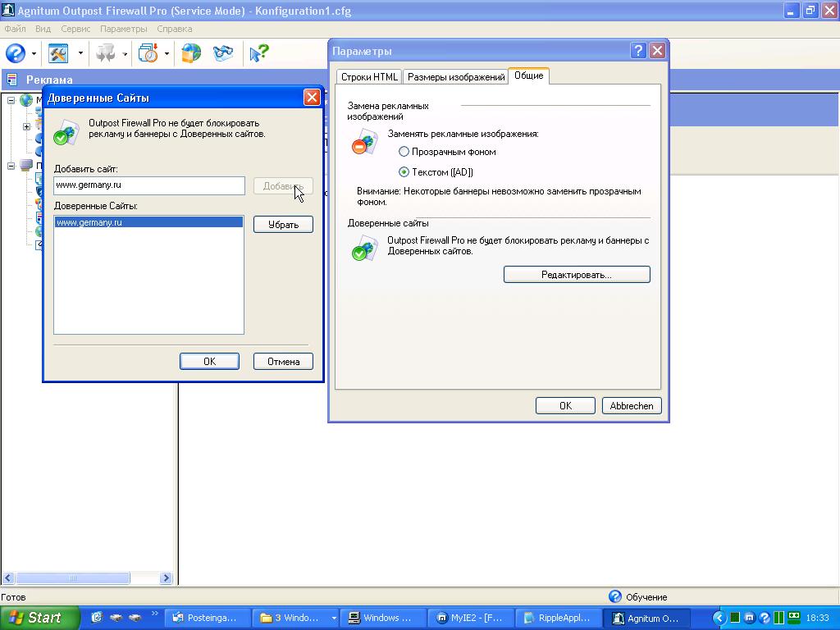Select the Общие tab
Image resolution: width=840 pixels, height=630 pixels.
click(x=529, y=75)
